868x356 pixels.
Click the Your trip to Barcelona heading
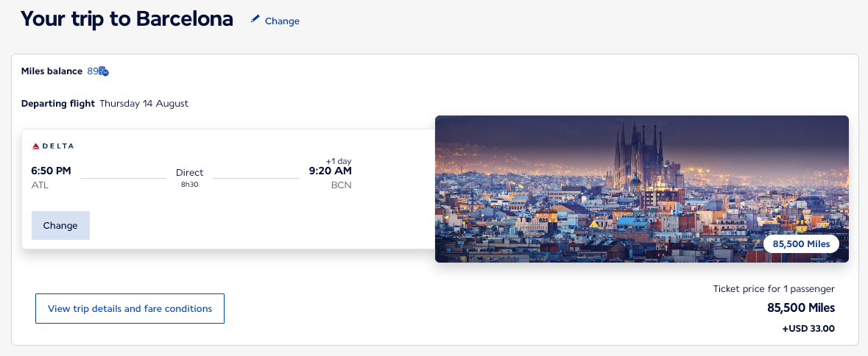coord(127,19)
